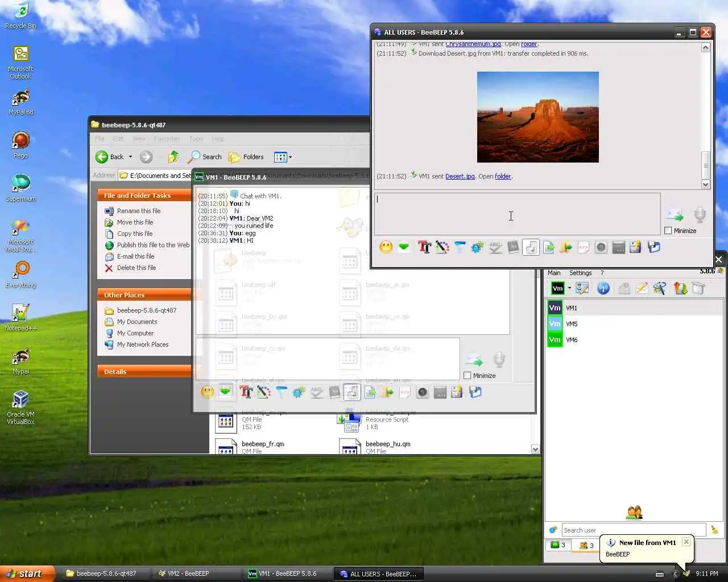Image resolution: width=728 pixels, height=582 pixels.
Task: Click VM2 - BeeBEEP taskbar button
Action: point(197,574)
